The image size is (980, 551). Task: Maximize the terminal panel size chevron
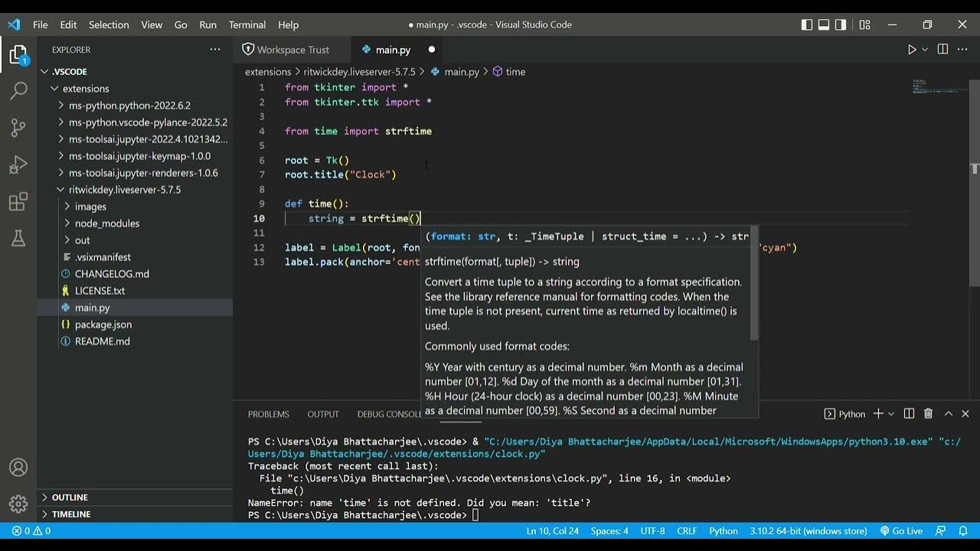coord(948,414)
